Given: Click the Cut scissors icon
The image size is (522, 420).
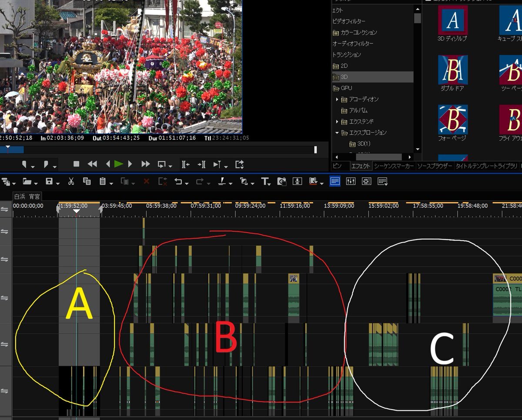Looking at the screenshot, I should (71, 182).
